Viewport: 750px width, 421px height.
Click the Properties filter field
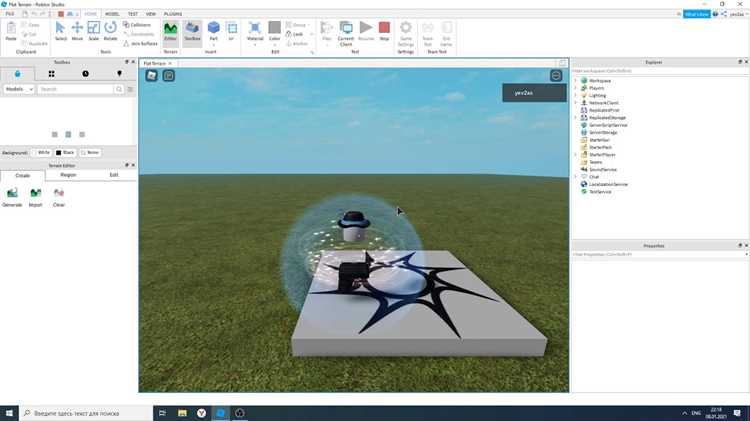pyautogui.click(x=660, y=255)
